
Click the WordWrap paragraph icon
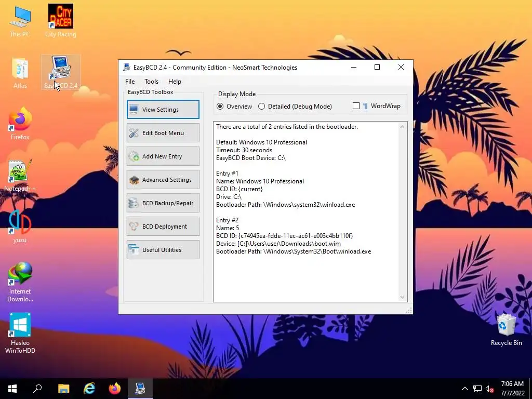pos(365,106)
